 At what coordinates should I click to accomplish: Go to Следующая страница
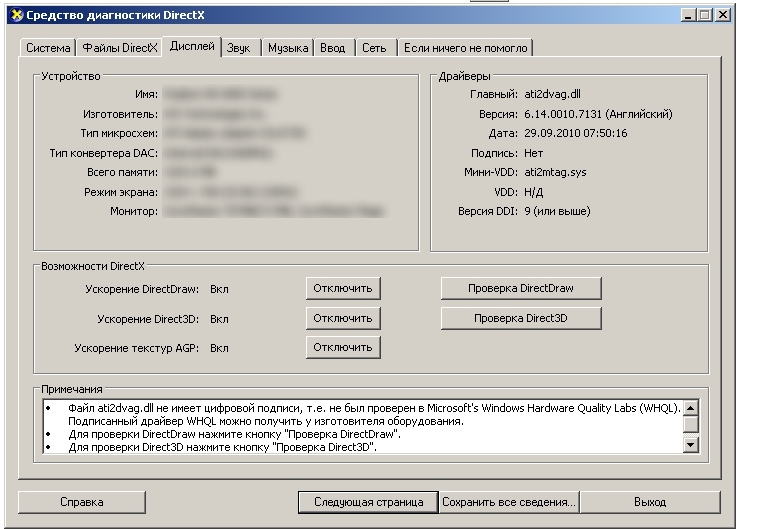[368, 502]
